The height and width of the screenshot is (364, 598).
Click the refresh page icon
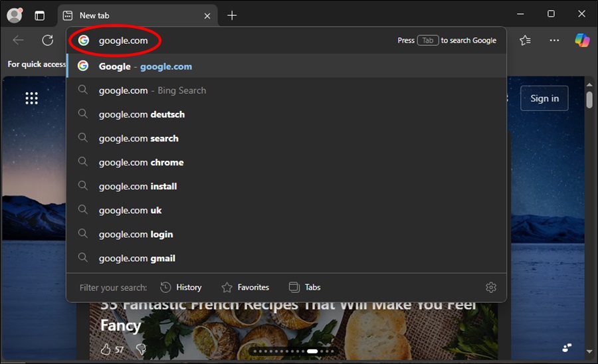[47, 41]
